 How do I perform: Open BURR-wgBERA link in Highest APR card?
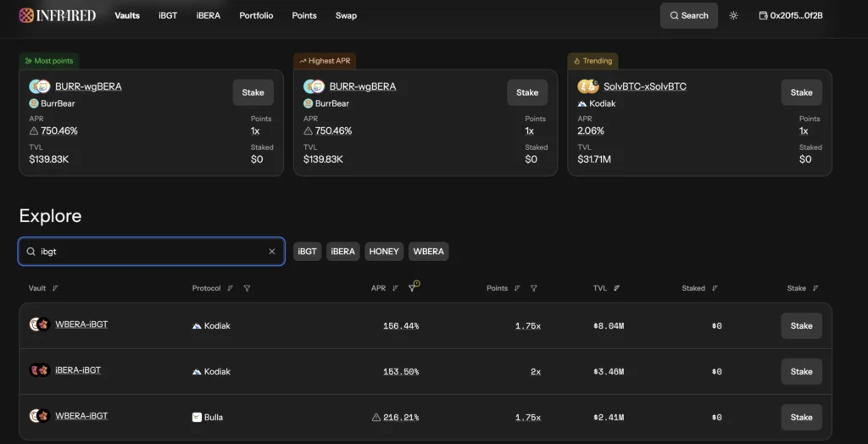click(363, 86)
